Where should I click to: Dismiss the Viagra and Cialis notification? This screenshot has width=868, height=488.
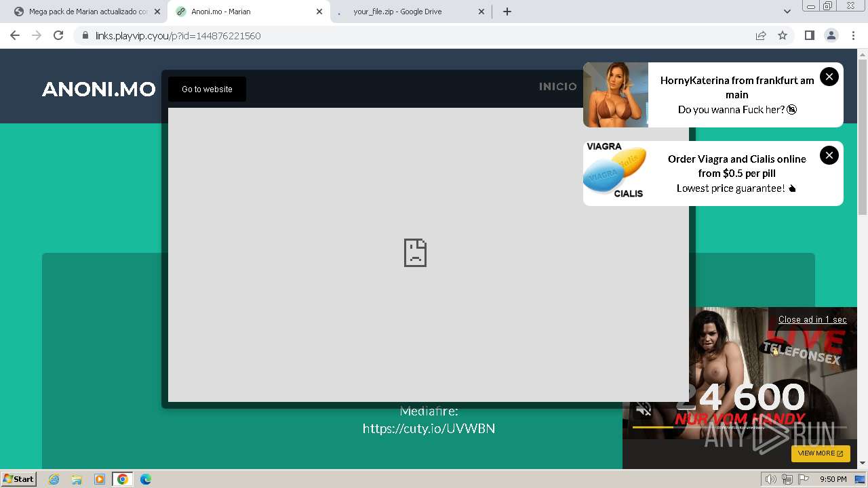click(829, 155)
